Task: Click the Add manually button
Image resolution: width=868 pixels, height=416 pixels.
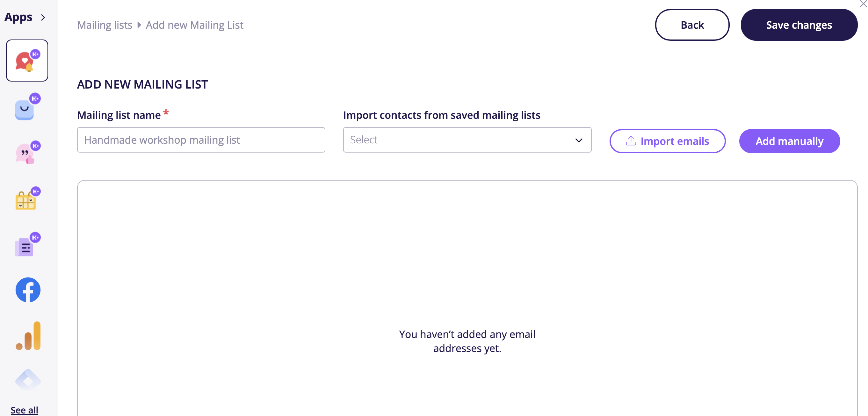Action: coord(789,141)
